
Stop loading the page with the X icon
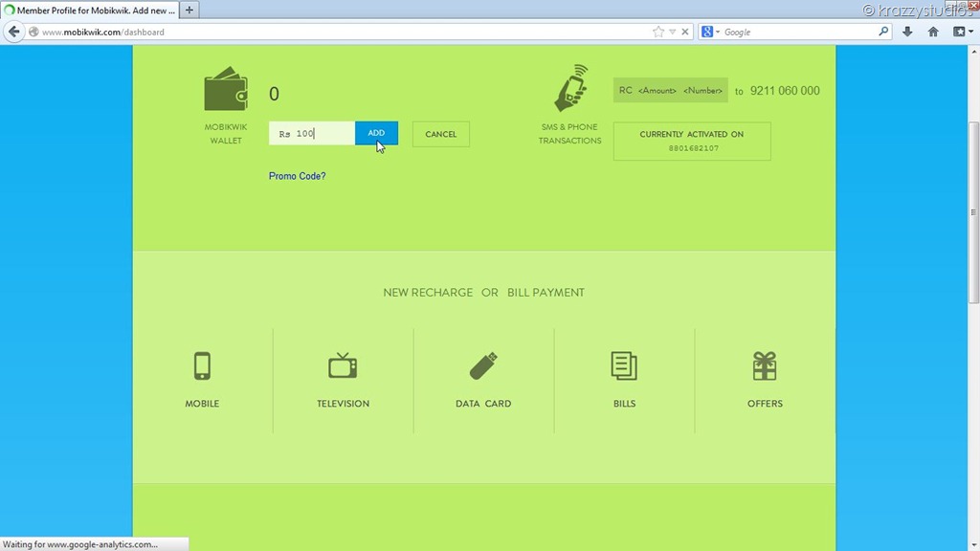pyautogui.click(x=685, y=32)
